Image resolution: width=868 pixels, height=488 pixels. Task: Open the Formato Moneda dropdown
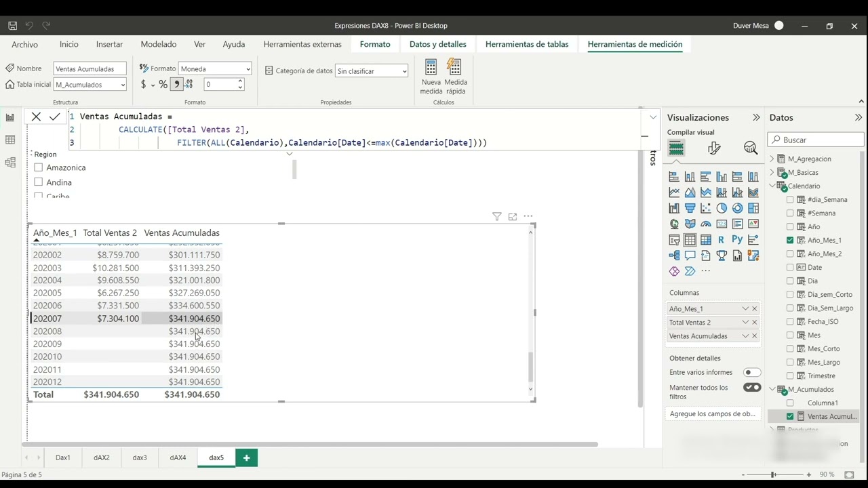coord(215,68)
